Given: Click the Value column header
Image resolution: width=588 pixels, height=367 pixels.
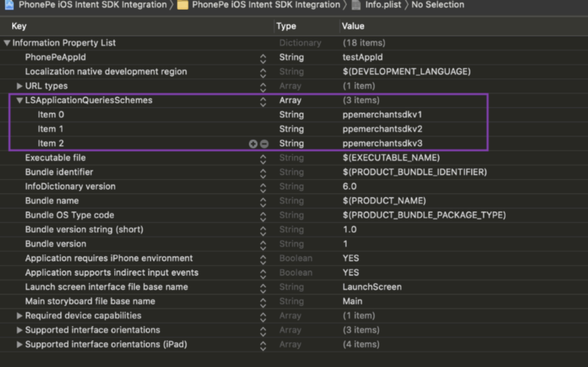Looking at the screenshot, I should tap(353, 26).
